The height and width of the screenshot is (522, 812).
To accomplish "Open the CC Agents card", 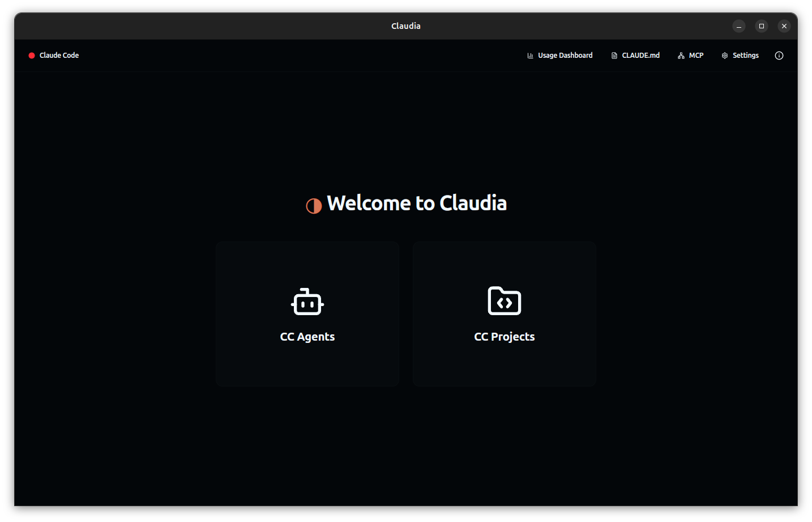I will [307, 313].
